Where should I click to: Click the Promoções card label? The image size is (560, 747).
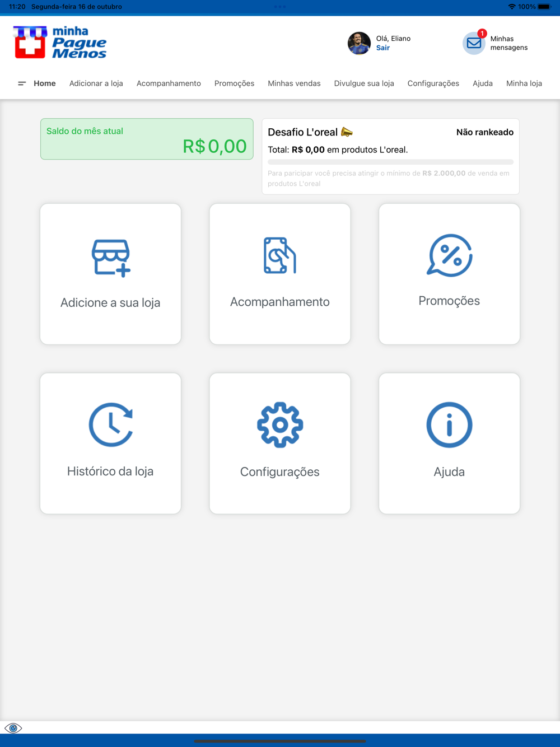pos(449,301)
